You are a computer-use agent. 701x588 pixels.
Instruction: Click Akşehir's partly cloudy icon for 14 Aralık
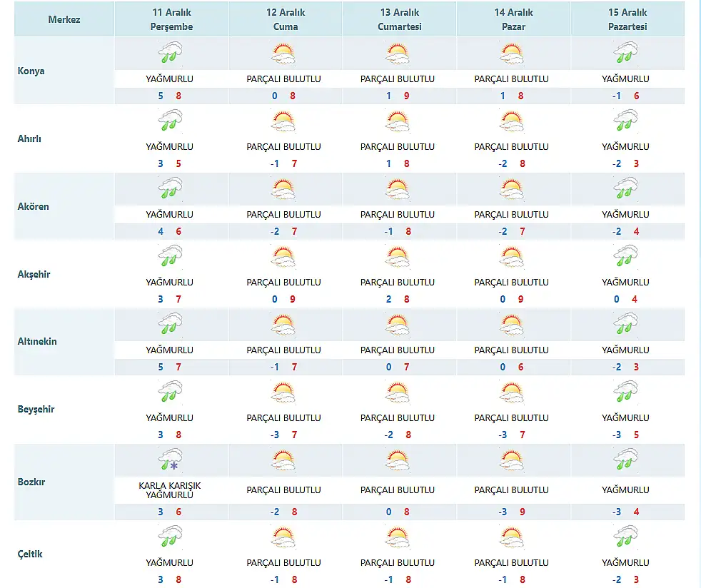point(512,258)
